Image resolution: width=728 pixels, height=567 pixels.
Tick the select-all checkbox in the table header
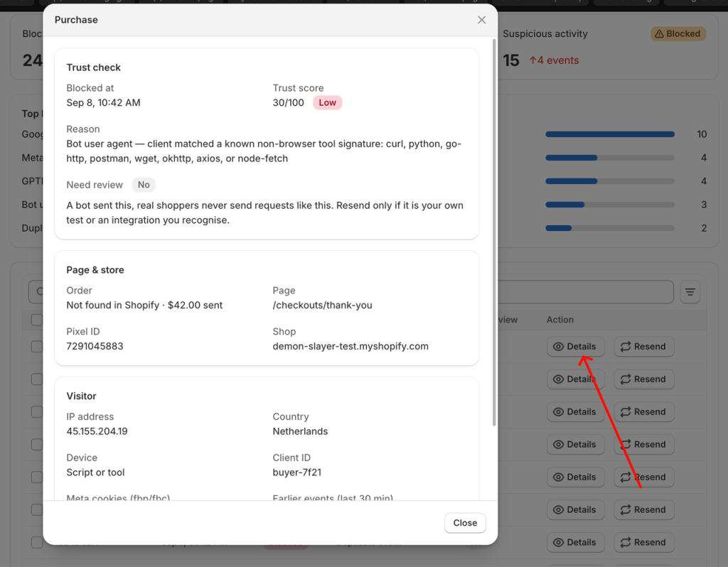pos(37,320)
